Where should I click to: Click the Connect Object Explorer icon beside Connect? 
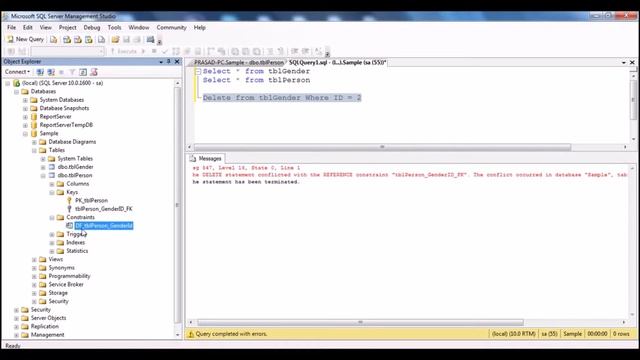tap(40, 72)
